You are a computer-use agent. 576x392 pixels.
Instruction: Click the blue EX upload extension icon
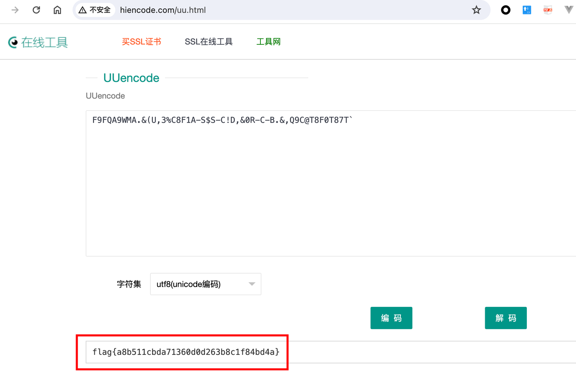coord(526,10)
